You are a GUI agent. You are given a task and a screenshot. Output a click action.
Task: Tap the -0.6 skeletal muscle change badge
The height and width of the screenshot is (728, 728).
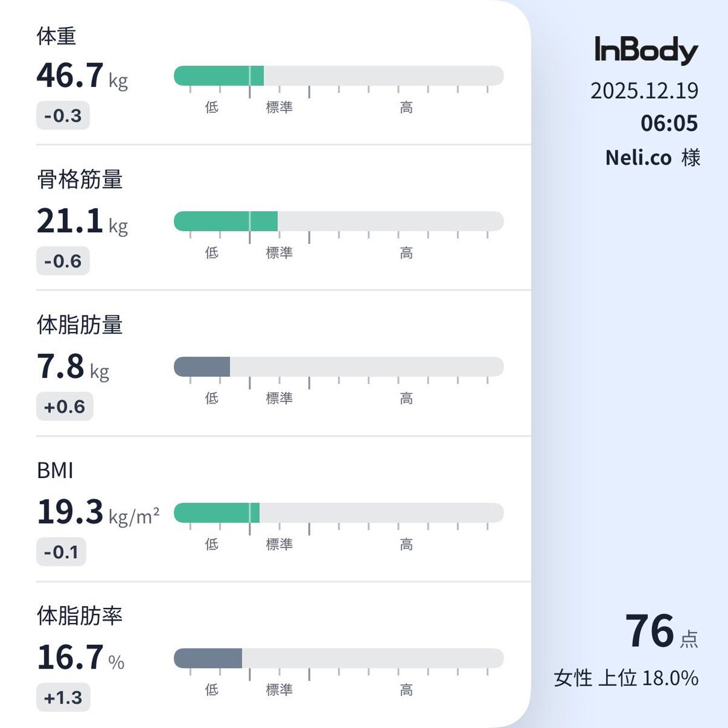pos(63,261)
